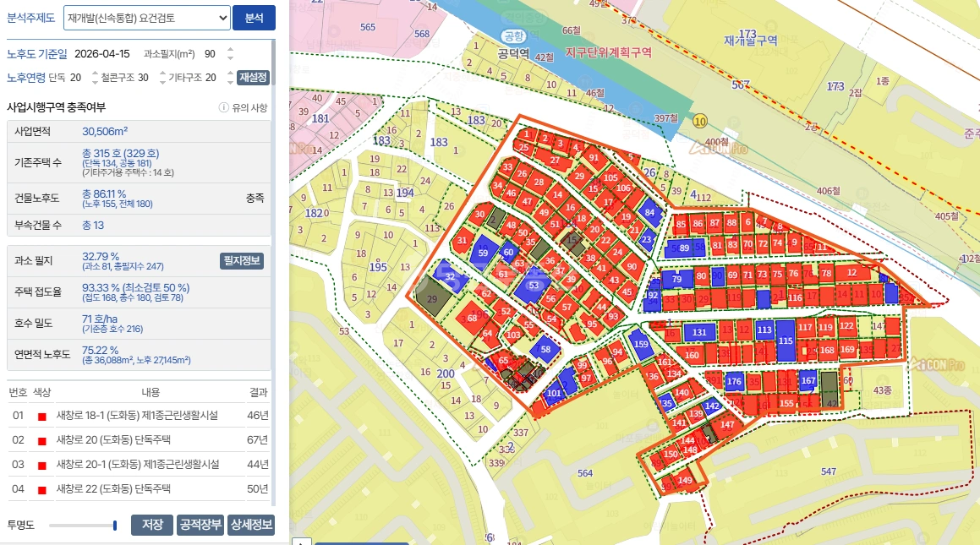Click the 재설정 button

tap(253, 78)
